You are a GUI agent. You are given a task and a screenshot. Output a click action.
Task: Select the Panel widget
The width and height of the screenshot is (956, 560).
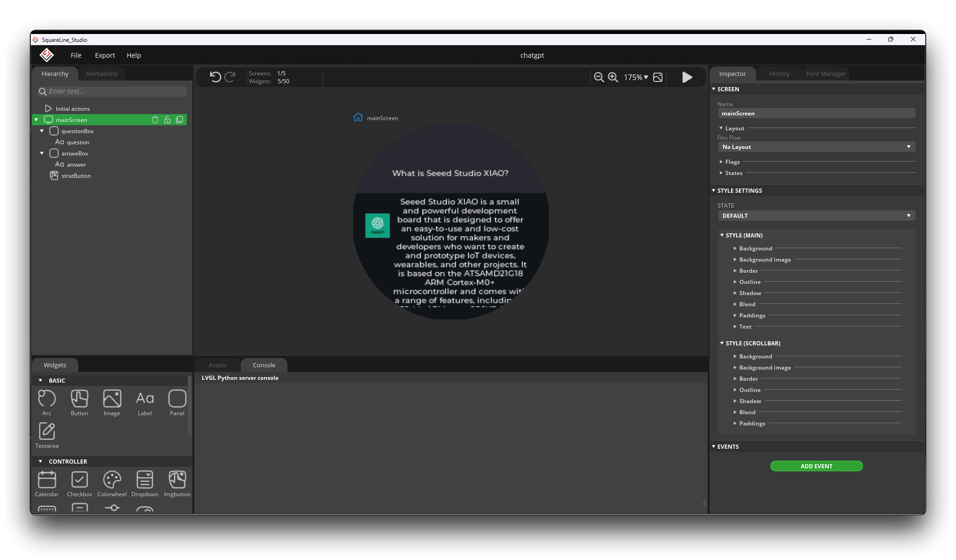[x=177, y=403]
